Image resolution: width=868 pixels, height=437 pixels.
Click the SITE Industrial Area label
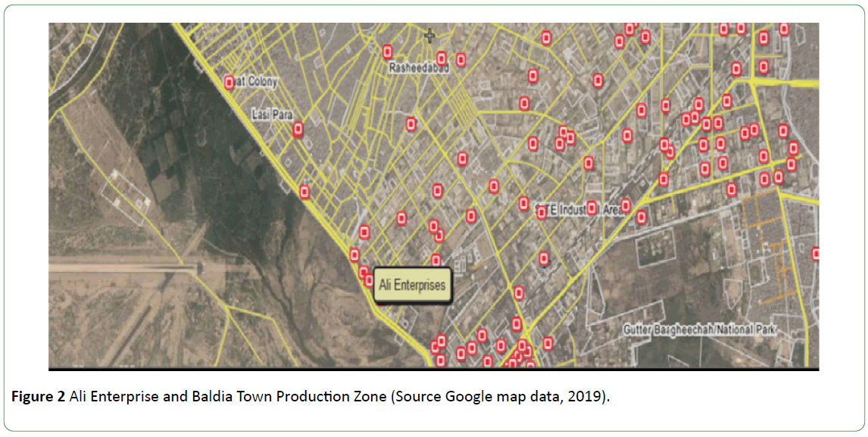click(x=579, y=209)
